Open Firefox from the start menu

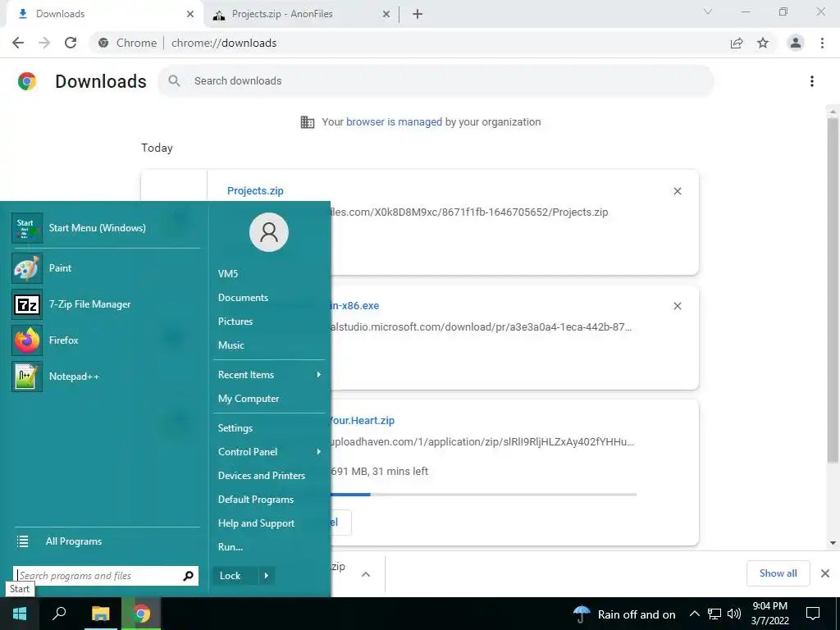coord(106,340)
